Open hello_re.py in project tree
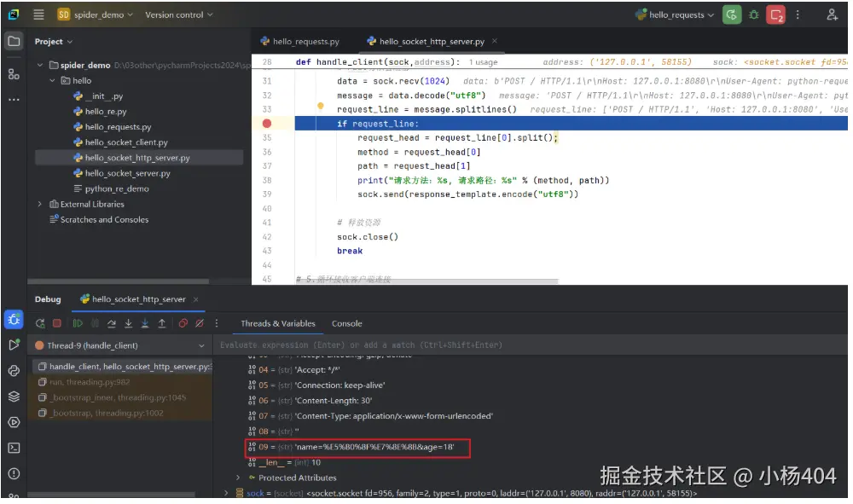Image resolution: width=853 pixels, height=504 pixels. [x=100, y=112]
